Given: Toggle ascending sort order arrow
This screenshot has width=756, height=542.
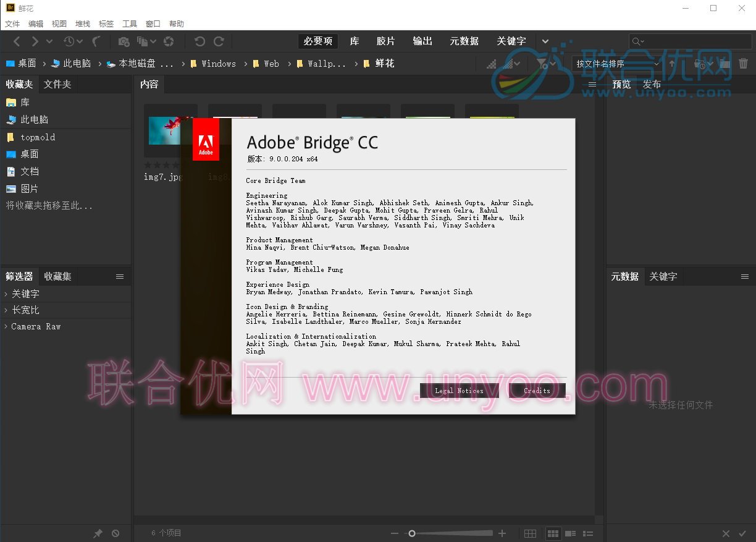Looking at the screenshot, I should (672, 64).
